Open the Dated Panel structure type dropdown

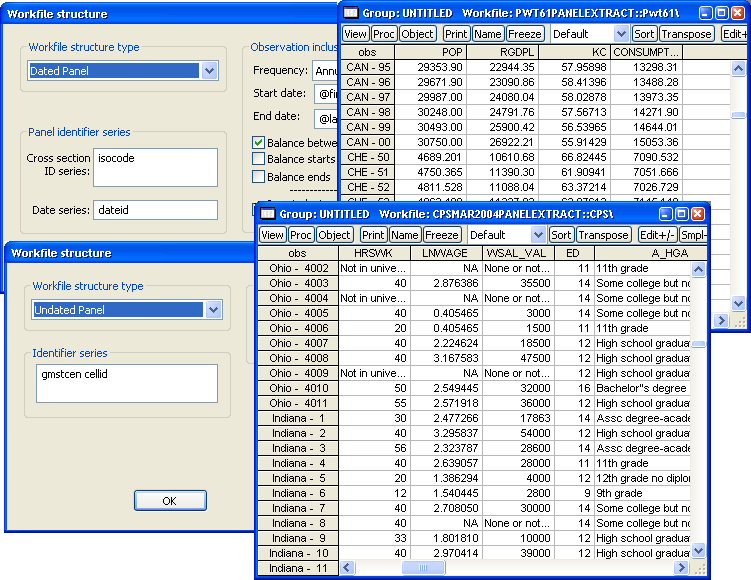pos(209,71)
